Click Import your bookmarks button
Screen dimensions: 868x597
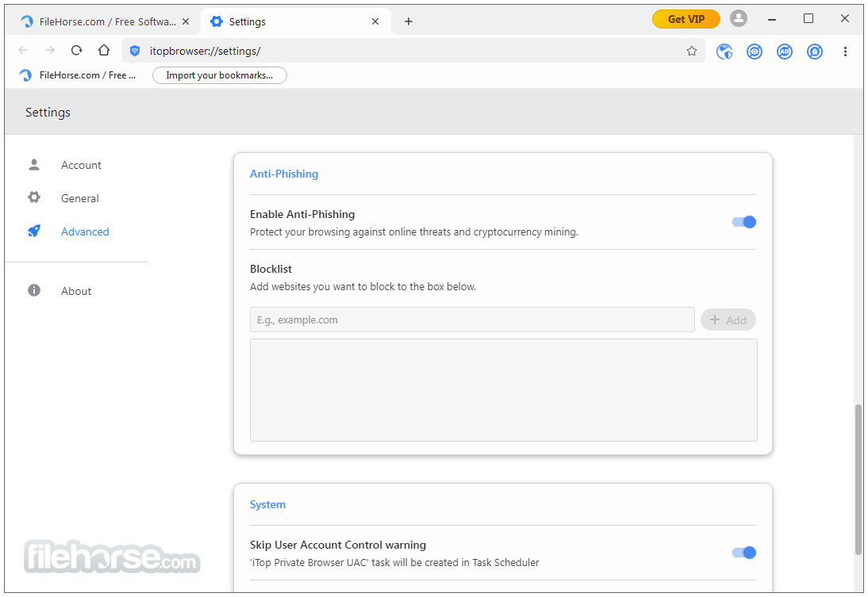219,75
